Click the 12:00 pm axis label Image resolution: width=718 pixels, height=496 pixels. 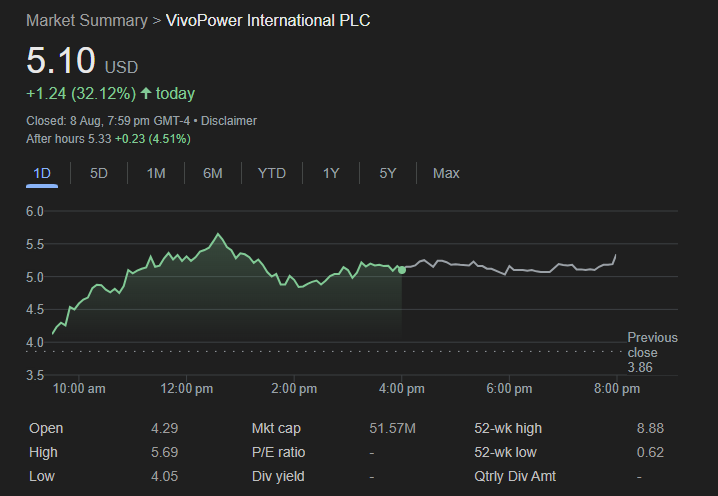click(x=186, y=389)
